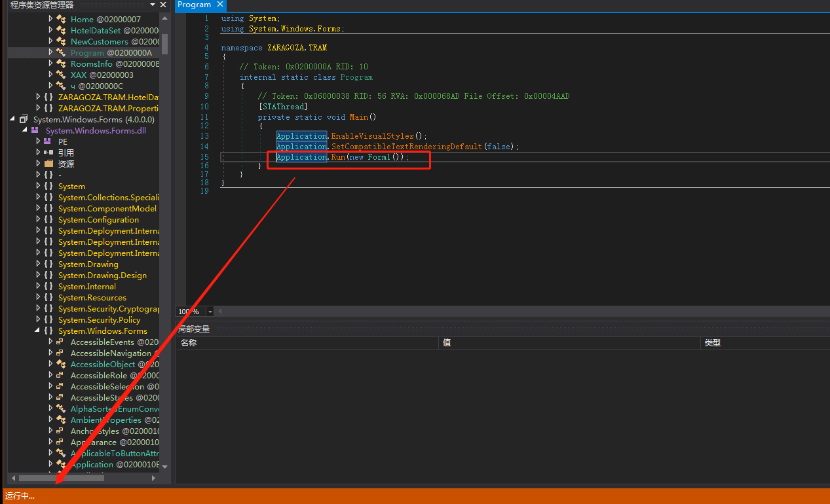Click the AccessibleNavigation enum icon

tap(60, 353)
